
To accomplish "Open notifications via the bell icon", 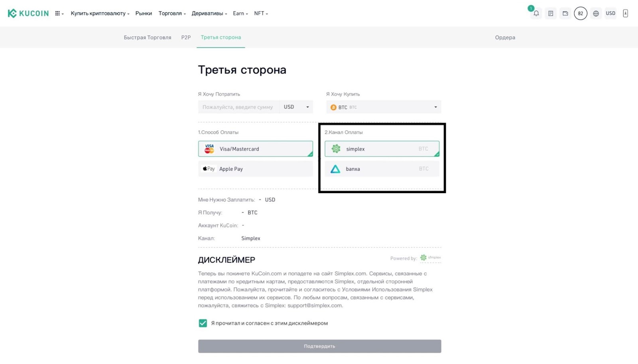I will [536, 13].
